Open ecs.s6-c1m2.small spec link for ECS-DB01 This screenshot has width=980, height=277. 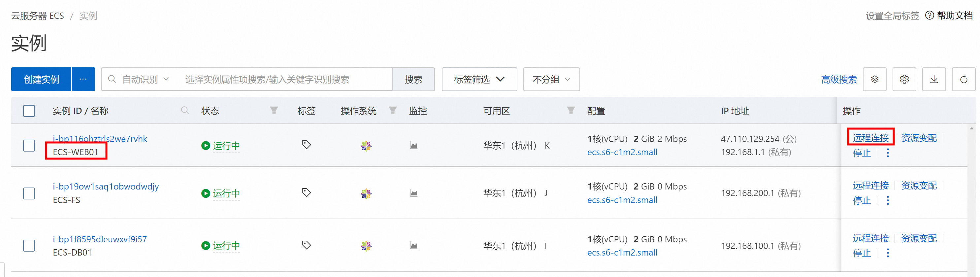(622, 253)
